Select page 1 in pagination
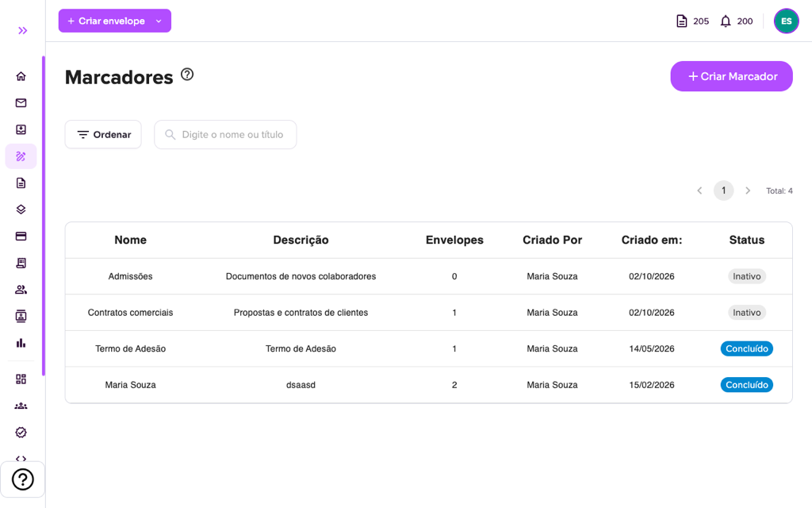The height and width of the screenshot is (508, 812). coord(723,190)
